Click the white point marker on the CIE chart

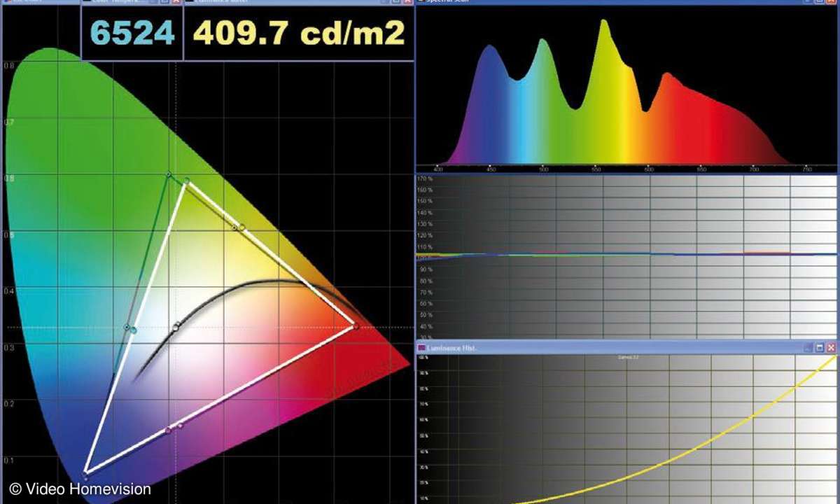point(176,325)
